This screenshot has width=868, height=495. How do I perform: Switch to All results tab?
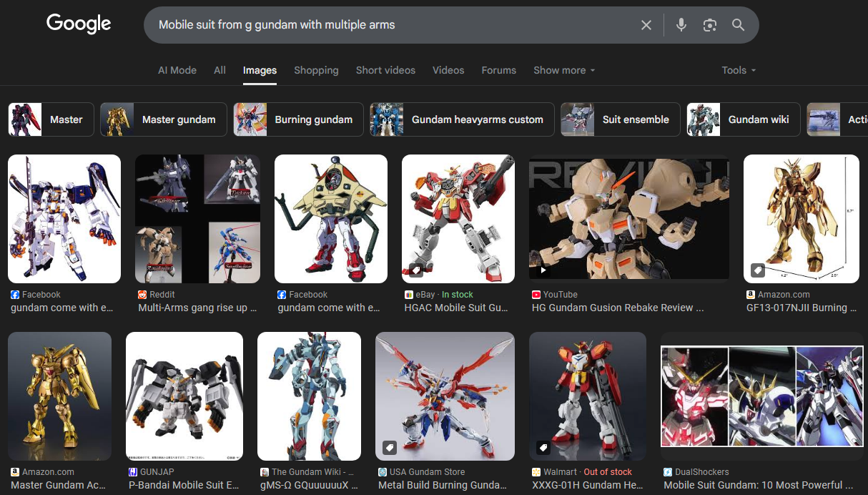click(220, 70)
